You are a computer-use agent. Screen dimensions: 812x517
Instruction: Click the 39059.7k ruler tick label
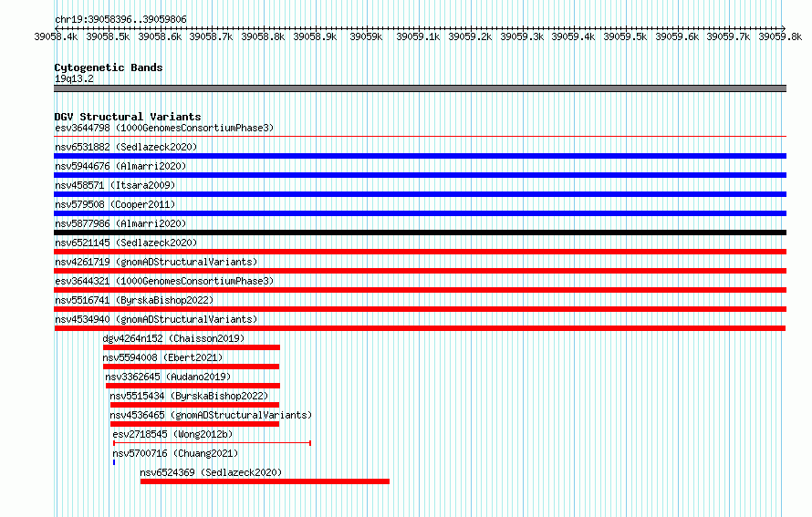(x=728, y=36)
